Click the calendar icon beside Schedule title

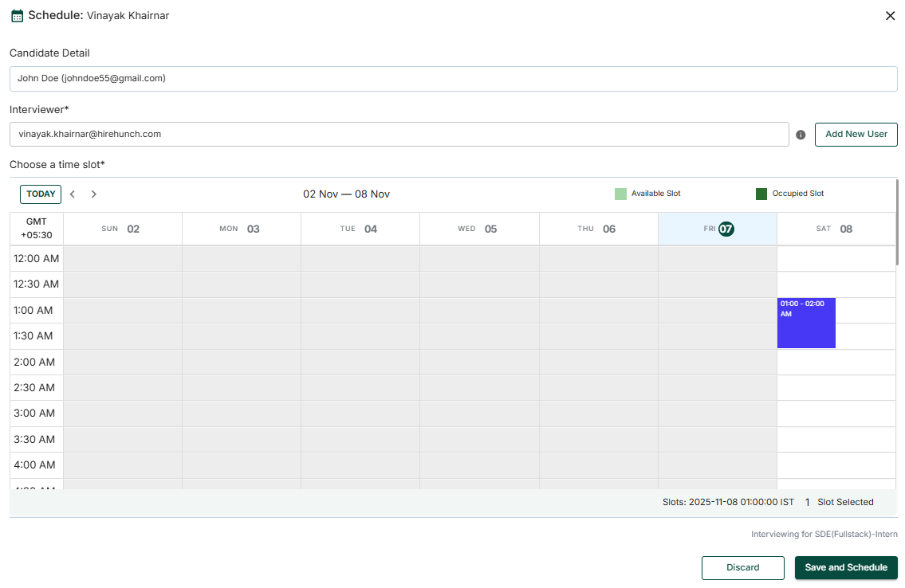pyautogui.click(x=18, y=16)
